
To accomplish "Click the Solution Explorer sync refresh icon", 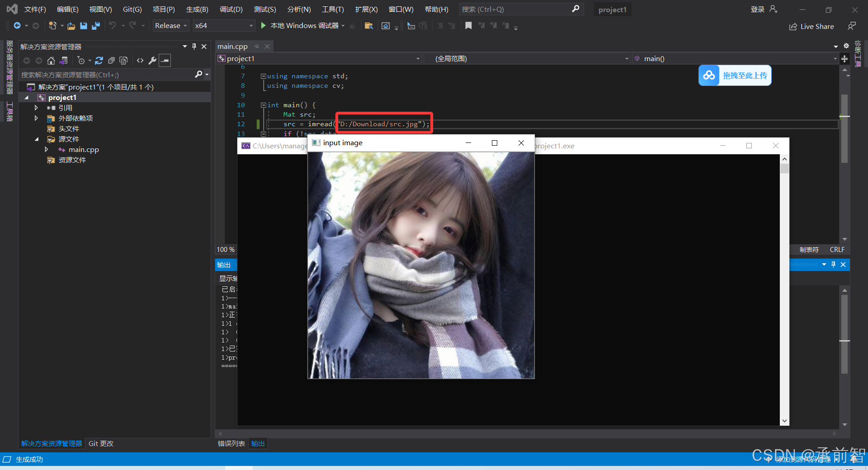I will (99, 61).
